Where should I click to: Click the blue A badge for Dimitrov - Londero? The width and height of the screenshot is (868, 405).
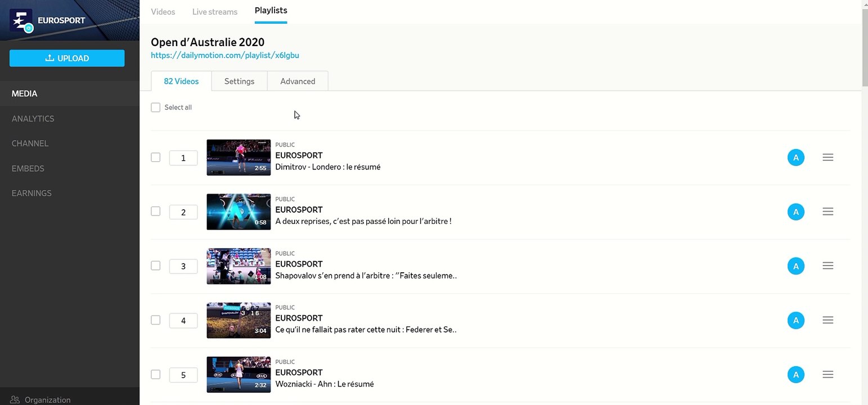click(x=795, y=157)
